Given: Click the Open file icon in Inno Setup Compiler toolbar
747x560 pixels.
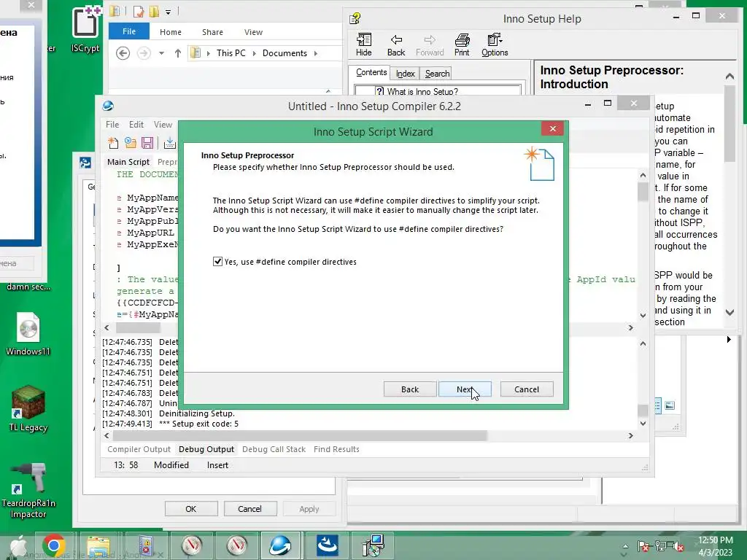Looking at the screenshot, I should click(x=131, y=142).
